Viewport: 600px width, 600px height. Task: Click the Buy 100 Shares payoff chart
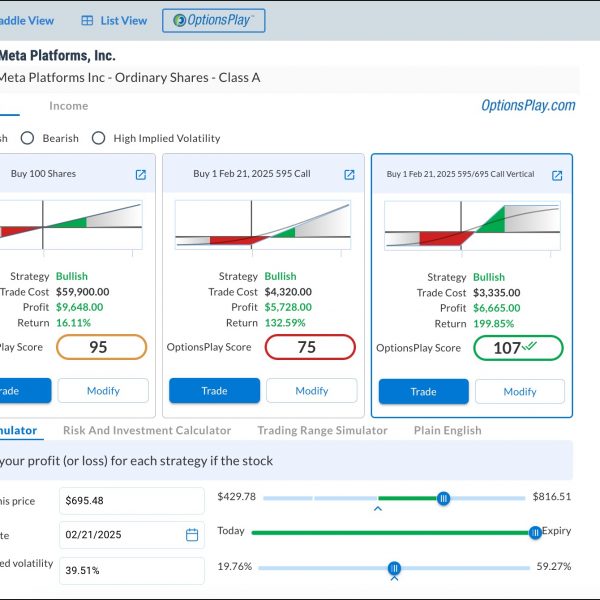coord(71,225)
